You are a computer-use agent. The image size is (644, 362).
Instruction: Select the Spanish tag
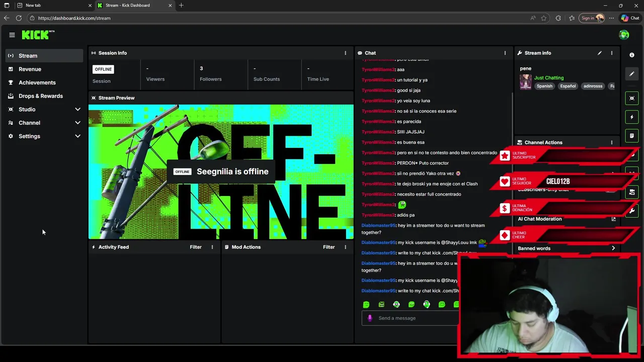click(x=544, y=86)
